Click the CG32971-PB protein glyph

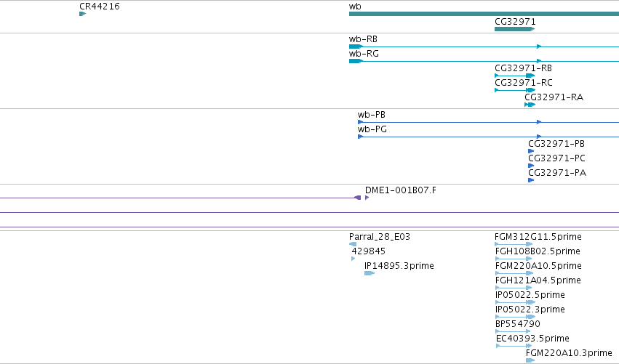(x=531, y=151)
